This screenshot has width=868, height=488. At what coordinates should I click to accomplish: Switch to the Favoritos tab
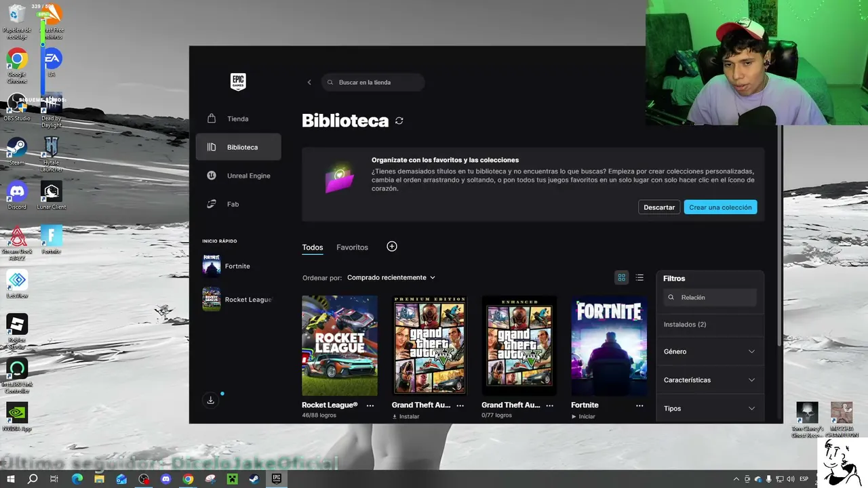(x=352, y=247)
